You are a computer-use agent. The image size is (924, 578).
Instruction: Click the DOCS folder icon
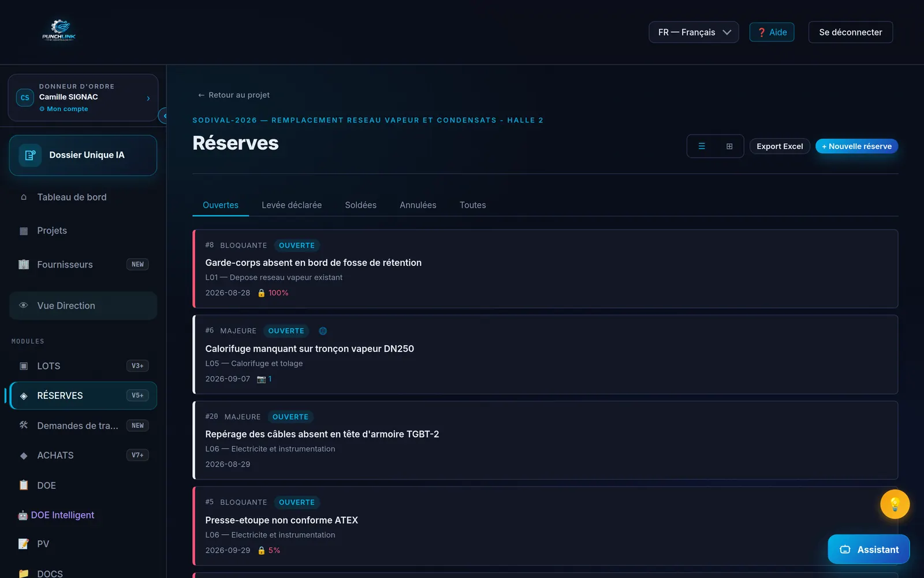[x=24, y=573]
